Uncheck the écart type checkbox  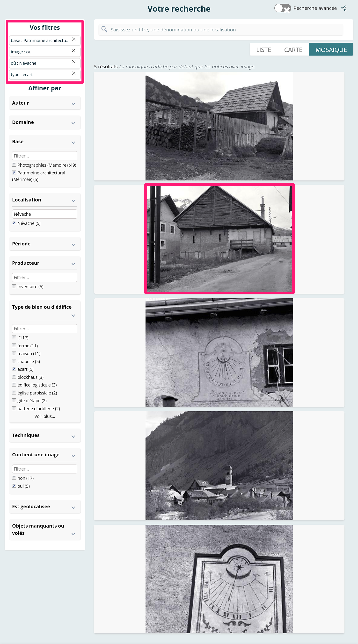click(14, 369)
